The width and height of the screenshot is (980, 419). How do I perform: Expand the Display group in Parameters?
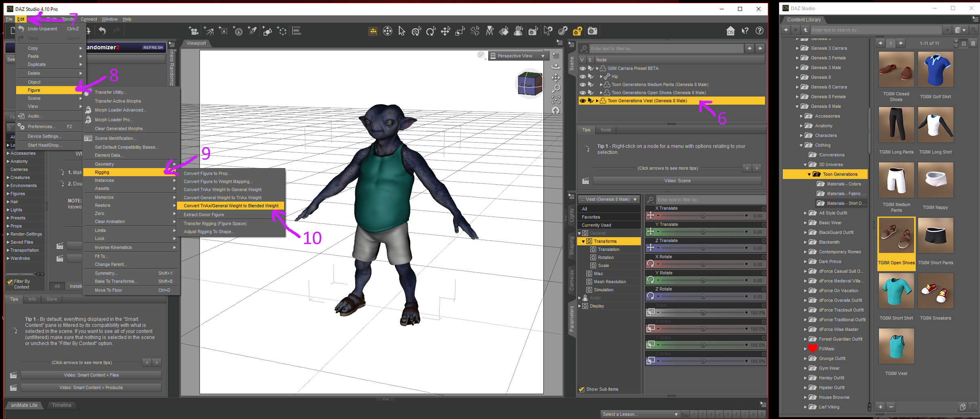pyautogui.click(x=580, y=306)
